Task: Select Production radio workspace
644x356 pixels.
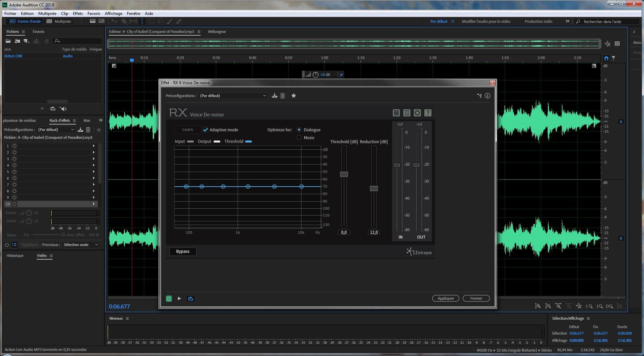Action: click(538, 21)
